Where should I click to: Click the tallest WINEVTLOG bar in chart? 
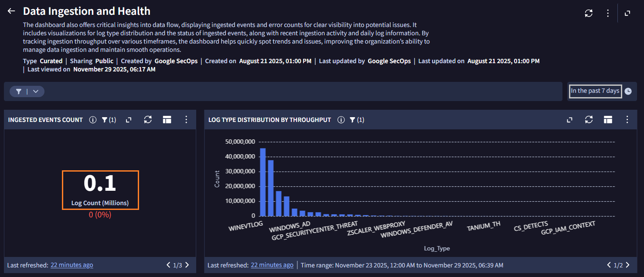click(262, 182)
